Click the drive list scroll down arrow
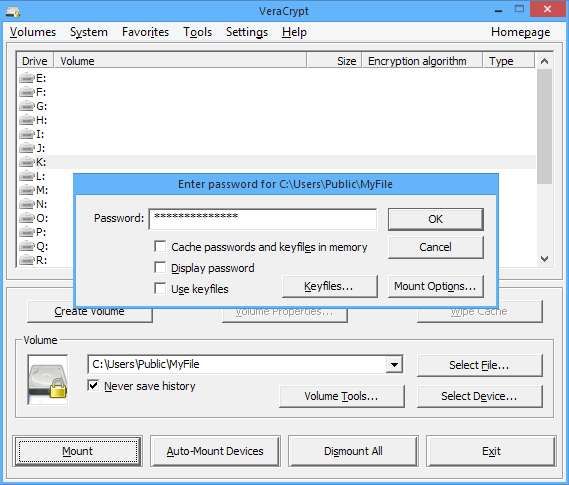569x485 pixels. point(544,259)
